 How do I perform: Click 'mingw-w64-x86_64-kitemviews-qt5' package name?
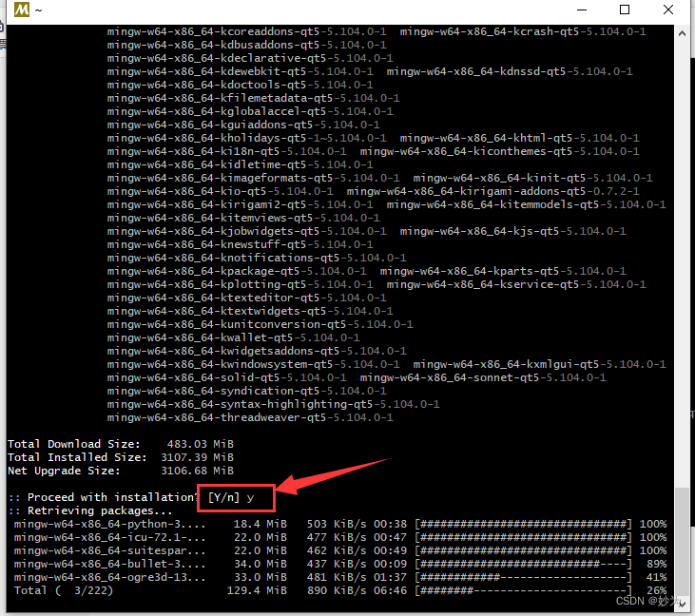210,218
